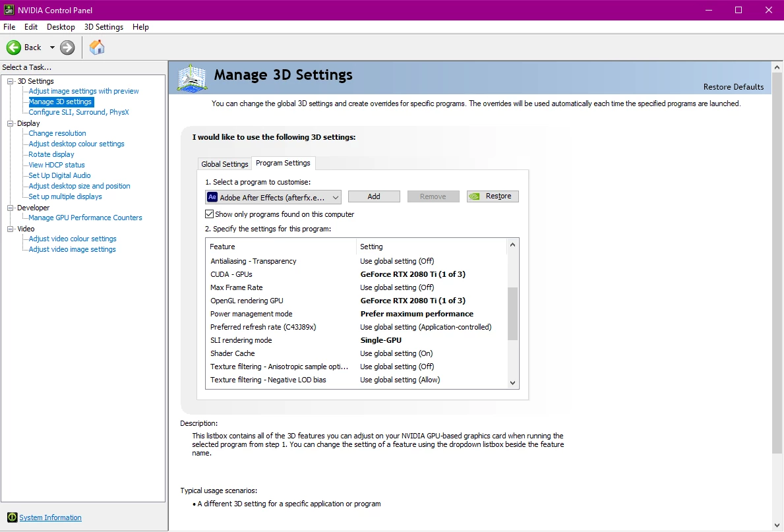784x532 pixels.
Task: Click the Prefer maximum performance setting
Action: [417, 314]
